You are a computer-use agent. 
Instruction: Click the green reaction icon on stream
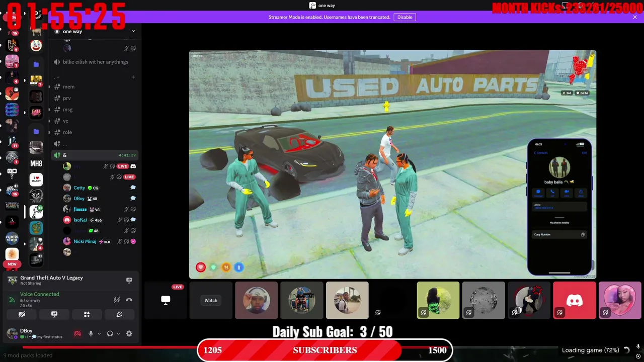(x=213, y=267)
